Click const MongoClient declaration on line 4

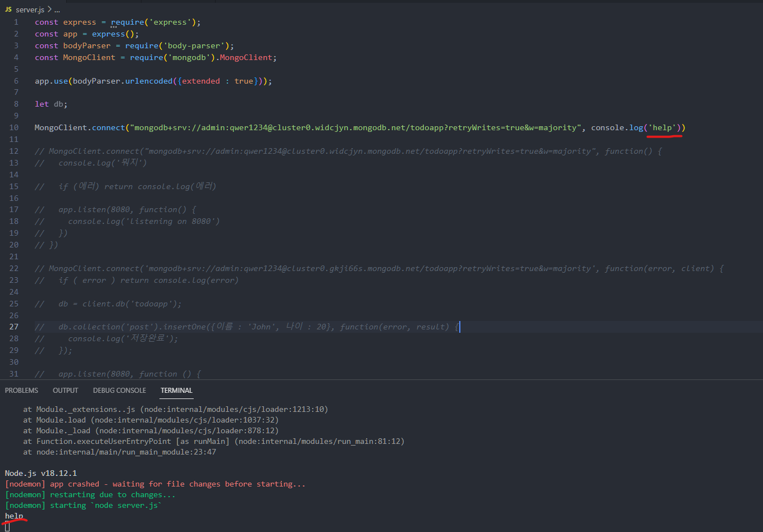click(75, 58)
